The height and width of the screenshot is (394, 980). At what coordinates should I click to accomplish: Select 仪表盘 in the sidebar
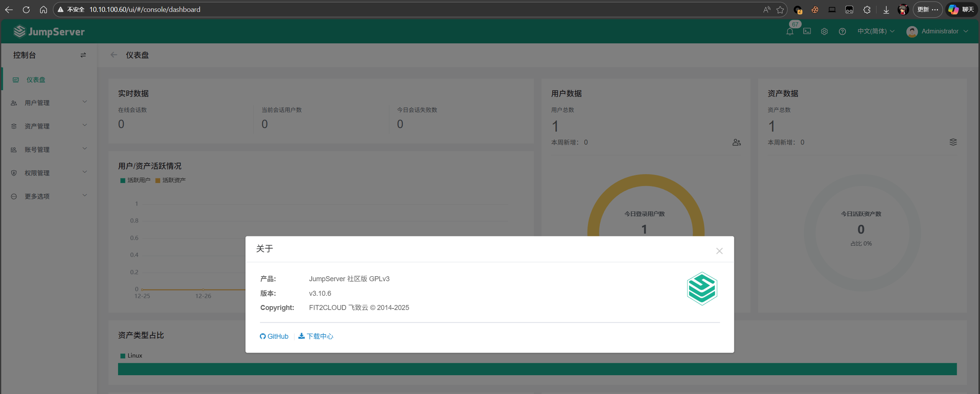coord(36,80)
